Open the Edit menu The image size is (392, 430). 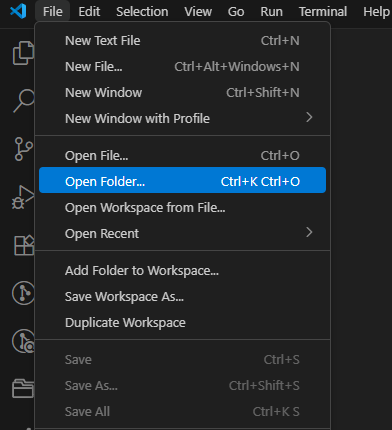89,12
